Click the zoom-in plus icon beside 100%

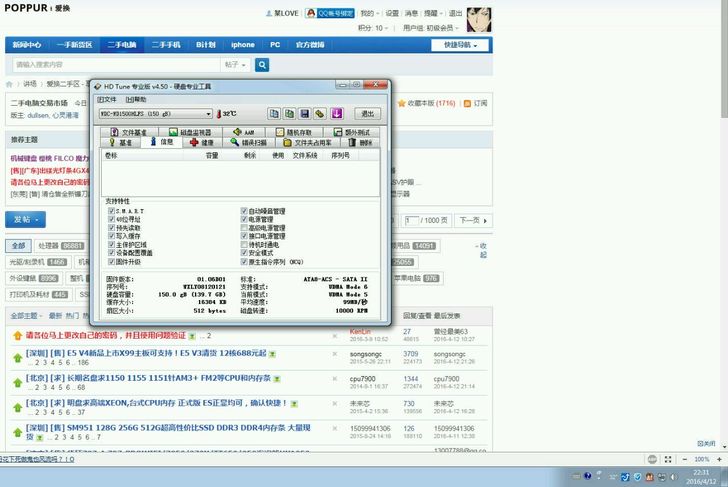(x=719, y=459)
